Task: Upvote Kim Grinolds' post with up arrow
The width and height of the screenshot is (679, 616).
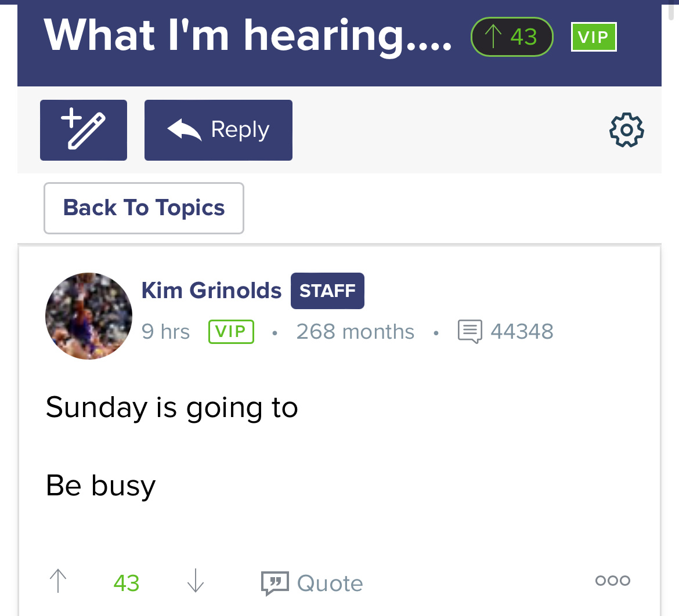Action: click(58, 581)
